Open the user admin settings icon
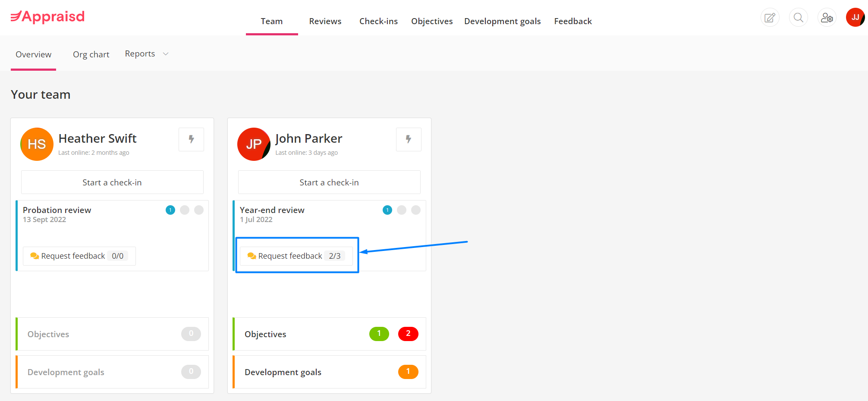Viewport: 868px width, 401px height. tap(827, 18)
